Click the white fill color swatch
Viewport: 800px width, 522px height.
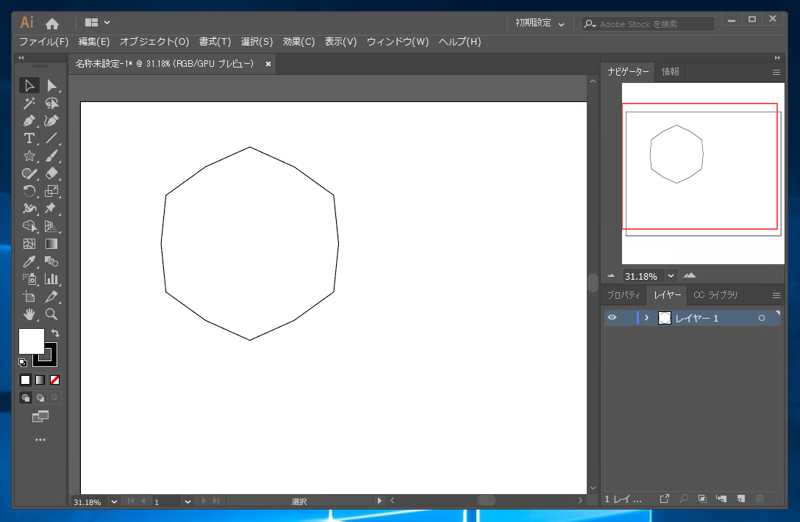(x=30, y=340)
